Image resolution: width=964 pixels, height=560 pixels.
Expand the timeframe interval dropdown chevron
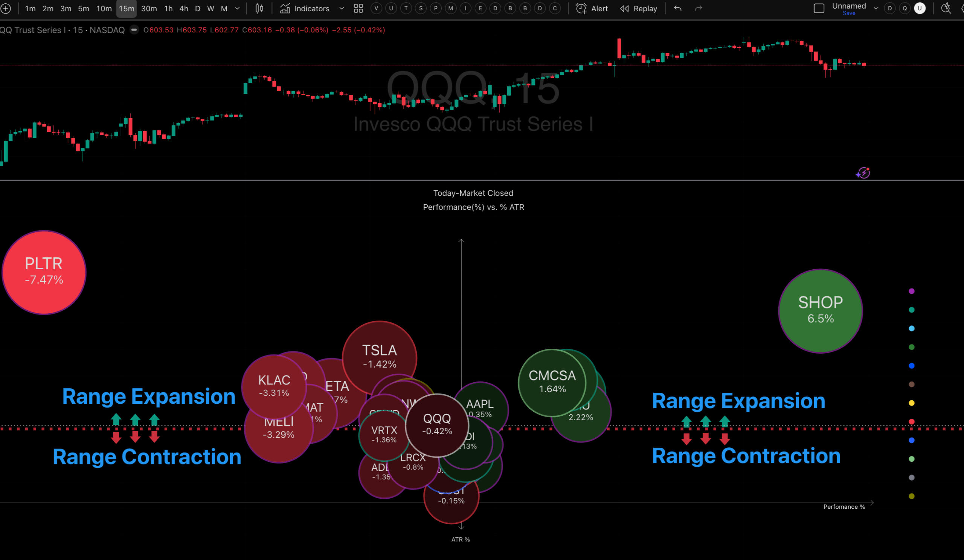(x=237, y=8)
